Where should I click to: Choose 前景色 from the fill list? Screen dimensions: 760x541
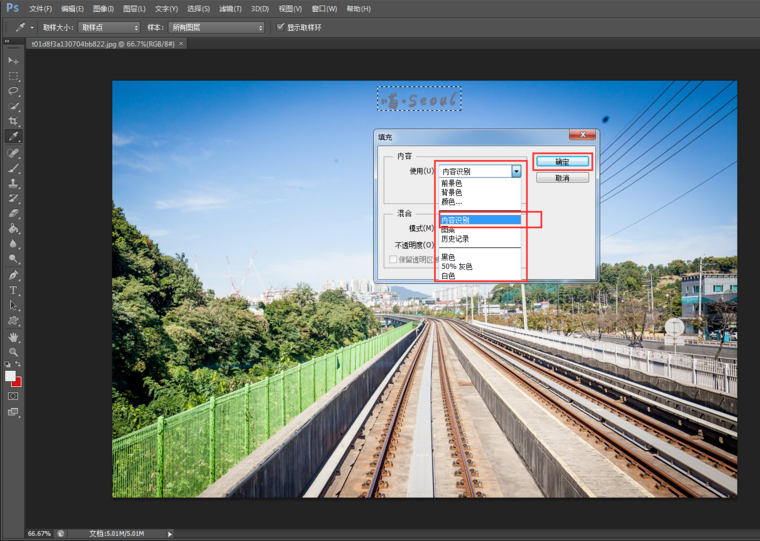tap(480, 183)
